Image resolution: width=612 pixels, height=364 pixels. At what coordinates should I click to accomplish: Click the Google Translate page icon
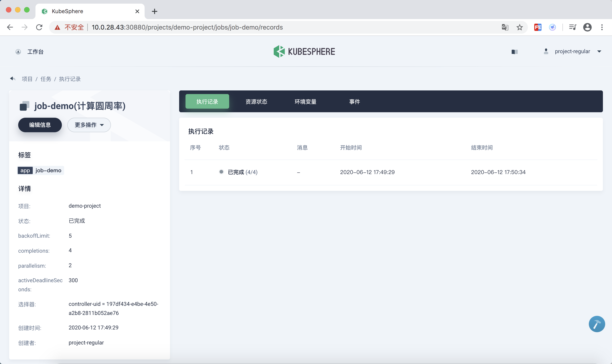pos(505,27)
